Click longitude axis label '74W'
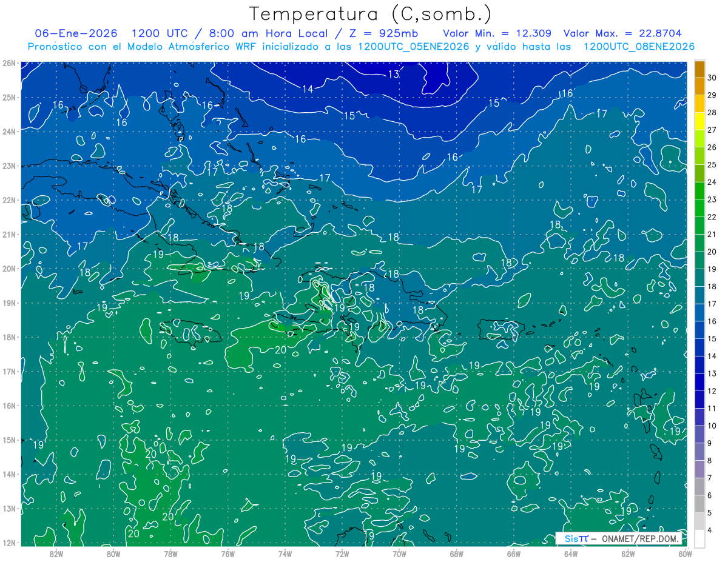This screenshot has height=562, width=728. pos(285,554)
